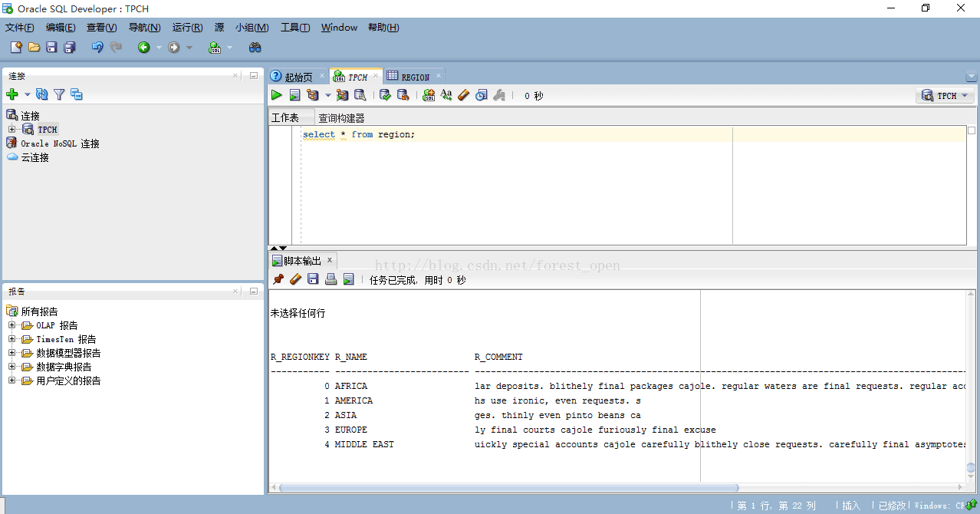Open the 文件(F) menu
980x514 pixels.
[x=20, y=28]
